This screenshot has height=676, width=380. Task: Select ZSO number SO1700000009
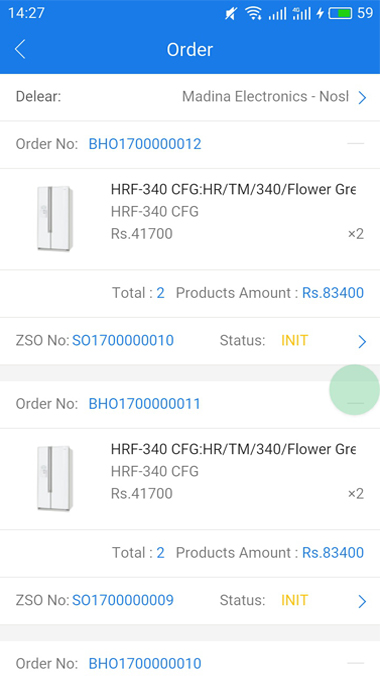[123, 600]
